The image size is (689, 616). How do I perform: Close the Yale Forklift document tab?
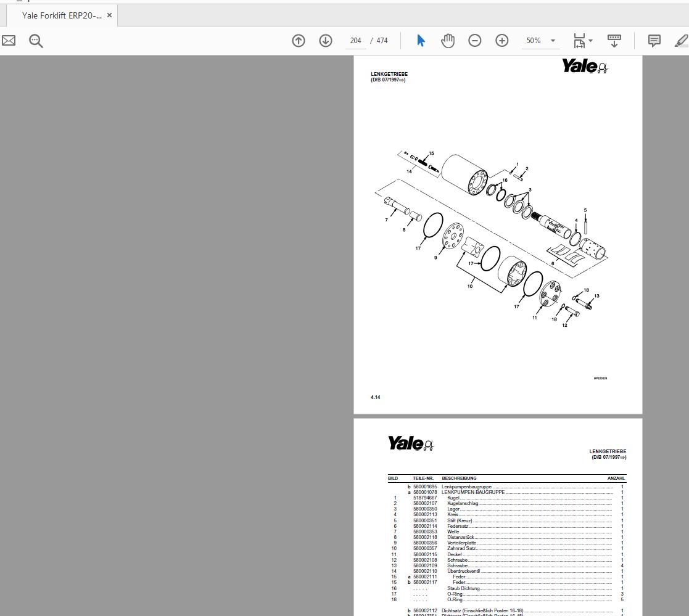(109, 16)
